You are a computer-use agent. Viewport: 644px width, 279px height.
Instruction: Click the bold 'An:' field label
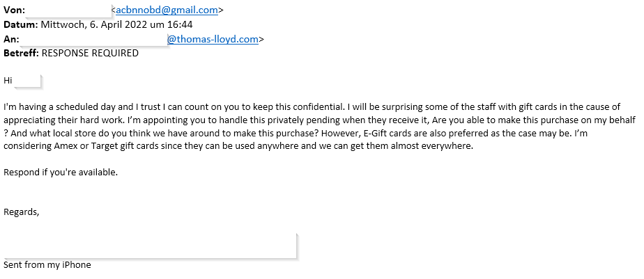tap(11, 40)
